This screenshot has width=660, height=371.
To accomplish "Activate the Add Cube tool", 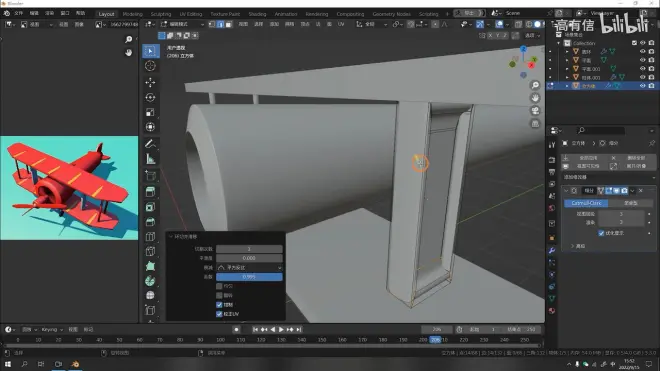I will pos(150,176).
